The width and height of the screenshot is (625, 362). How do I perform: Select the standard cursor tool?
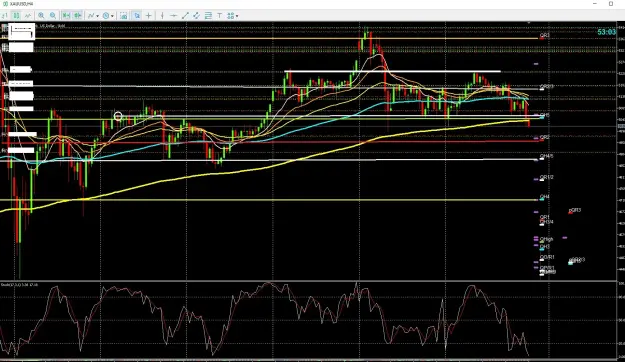pos(137,16)
